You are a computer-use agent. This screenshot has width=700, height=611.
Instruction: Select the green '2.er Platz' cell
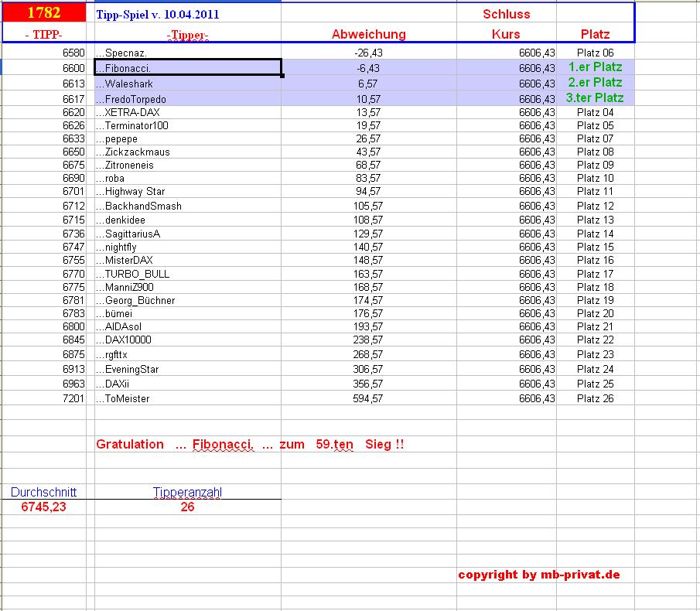tap(596, 83)
